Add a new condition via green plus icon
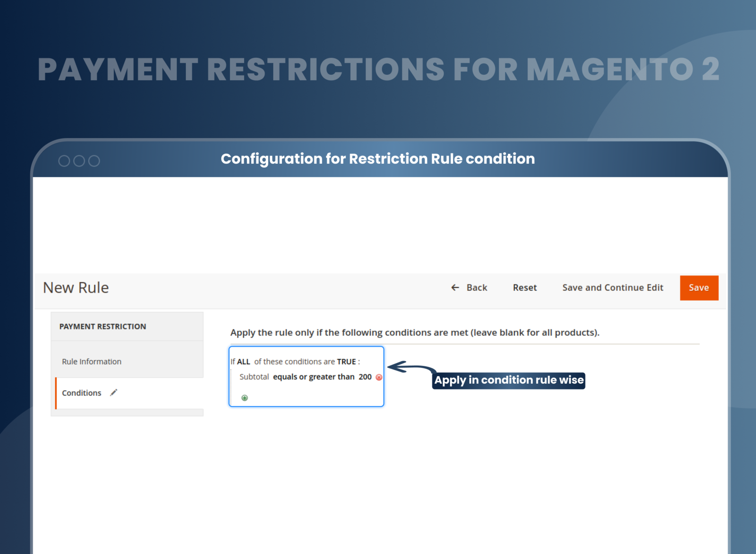Image resolution: width=756 pixels, height=554 pixels. [244, 398]
